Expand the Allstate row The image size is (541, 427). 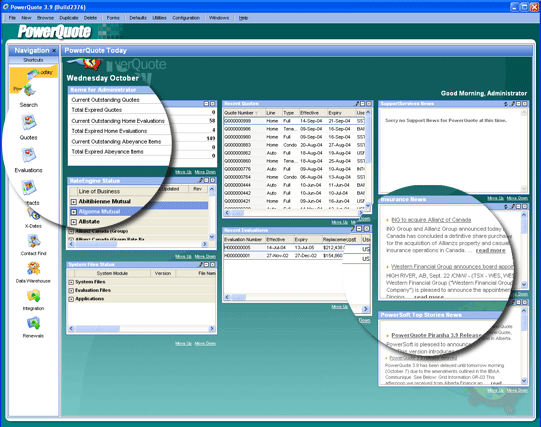73,222
